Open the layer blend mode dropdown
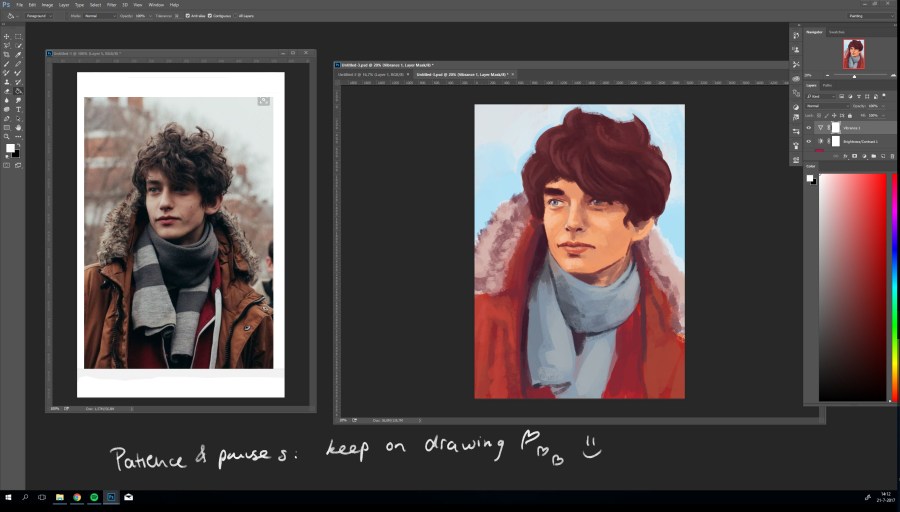This screenshot has width=900, height=512. tap(828, 105)
